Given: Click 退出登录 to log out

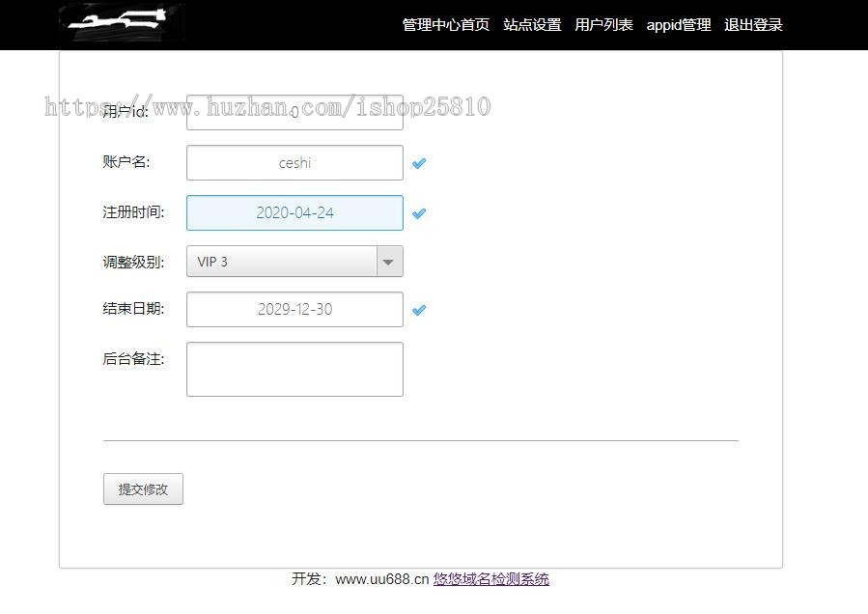Looking at the screenshot, I should [x=753, y=25].
